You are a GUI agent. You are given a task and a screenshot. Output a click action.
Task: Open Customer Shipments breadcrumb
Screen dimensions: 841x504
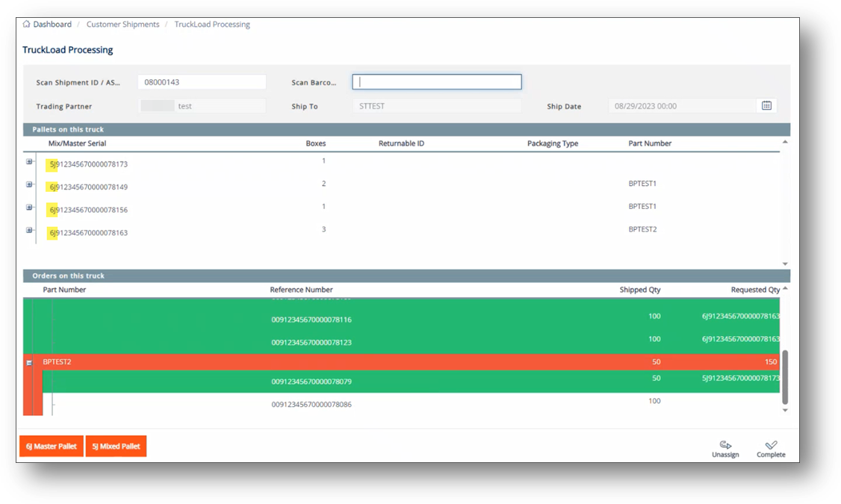(122, 25)
